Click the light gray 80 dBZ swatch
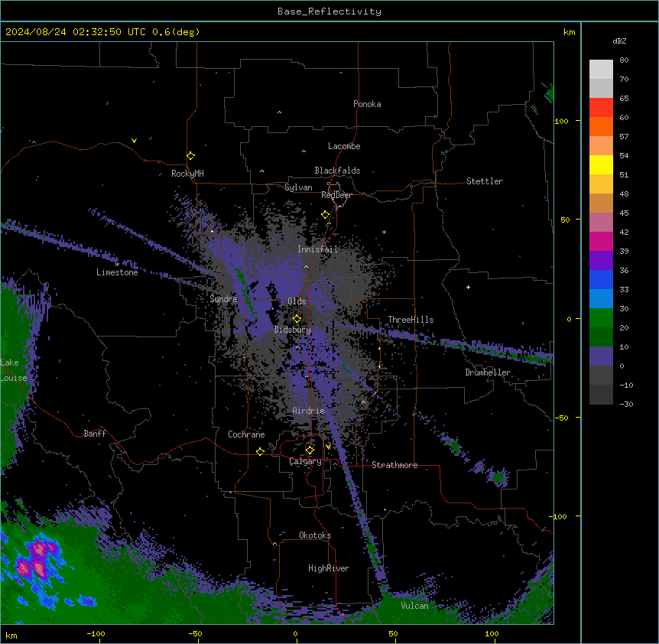The image size is (659, 644). click(601, 70)
